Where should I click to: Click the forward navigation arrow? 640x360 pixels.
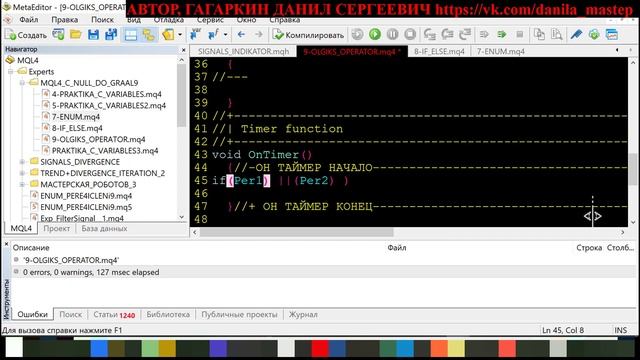(x=259, y=35)
